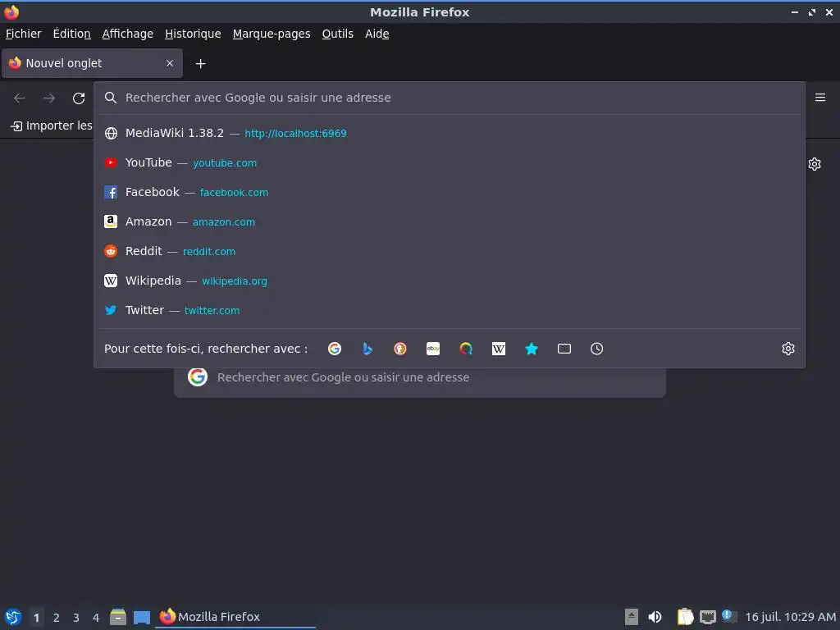Open the Édition menu

[72, 34]
